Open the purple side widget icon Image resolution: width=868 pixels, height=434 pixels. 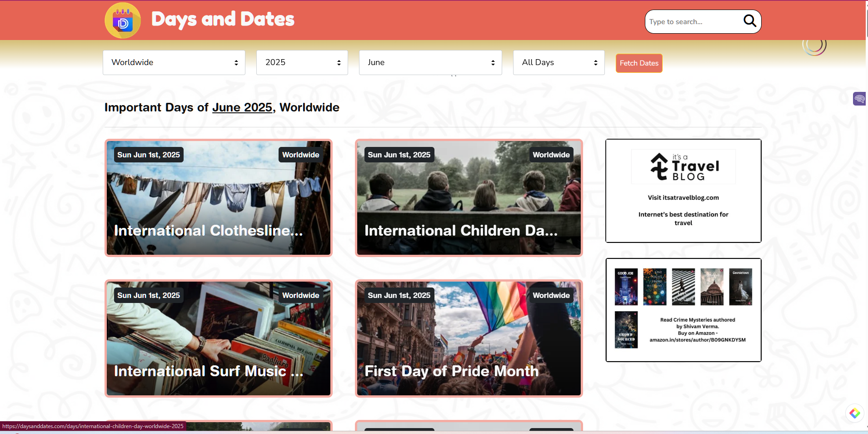(x=859, y=98)
